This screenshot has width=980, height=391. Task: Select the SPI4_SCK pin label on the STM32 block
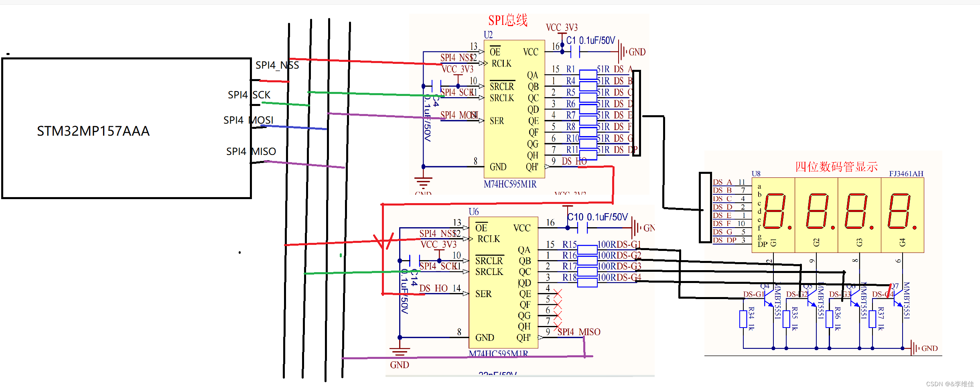[x=249, y=95]
